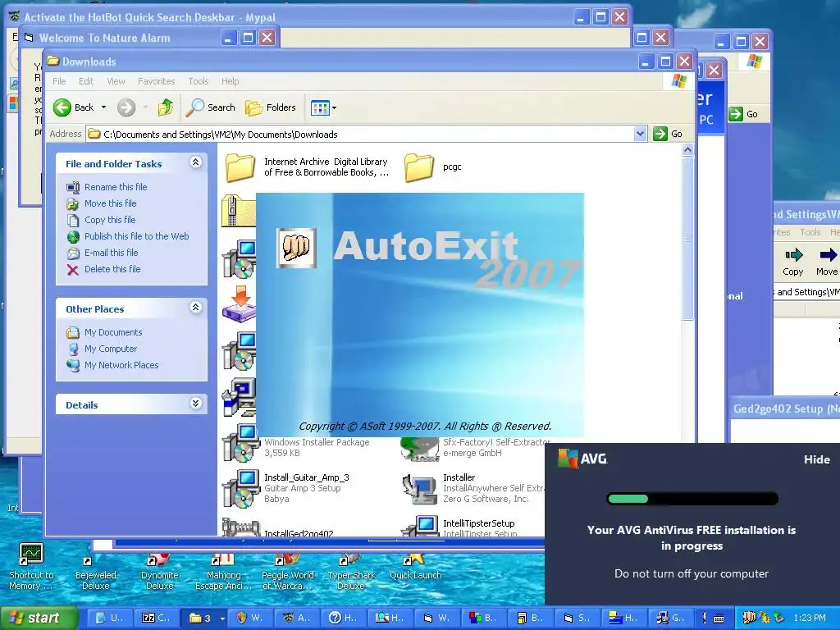Switch to the Help question-mark taskbar button
840x630 pixels.
tap(343, 618)
